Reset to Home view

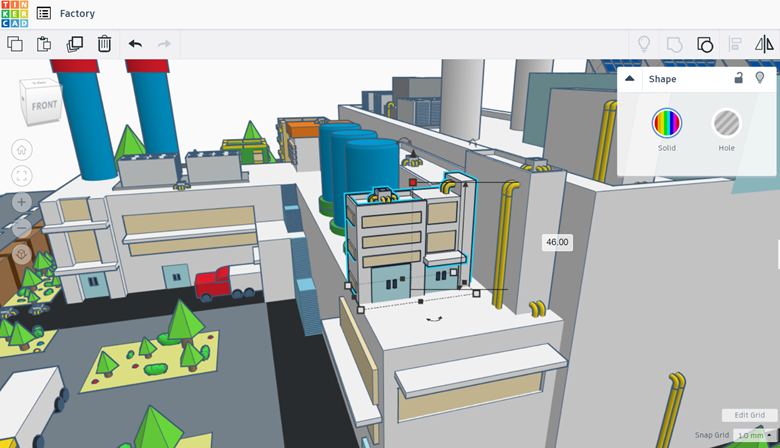[21, 150]
